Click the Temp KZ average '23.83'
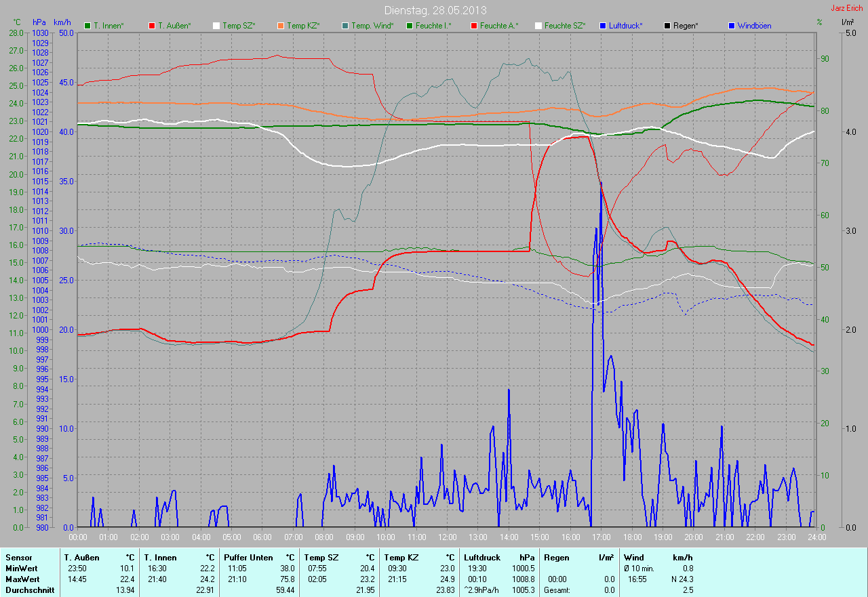 pyautogui.click(x=446, y=590)
